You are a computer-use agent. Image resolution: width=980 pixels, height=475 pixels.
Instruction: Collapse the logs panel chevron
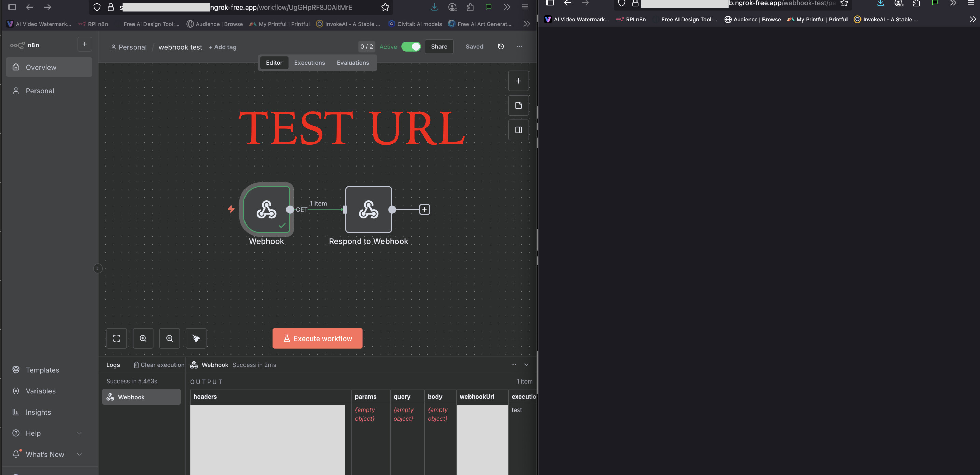[x=526, y=365]
